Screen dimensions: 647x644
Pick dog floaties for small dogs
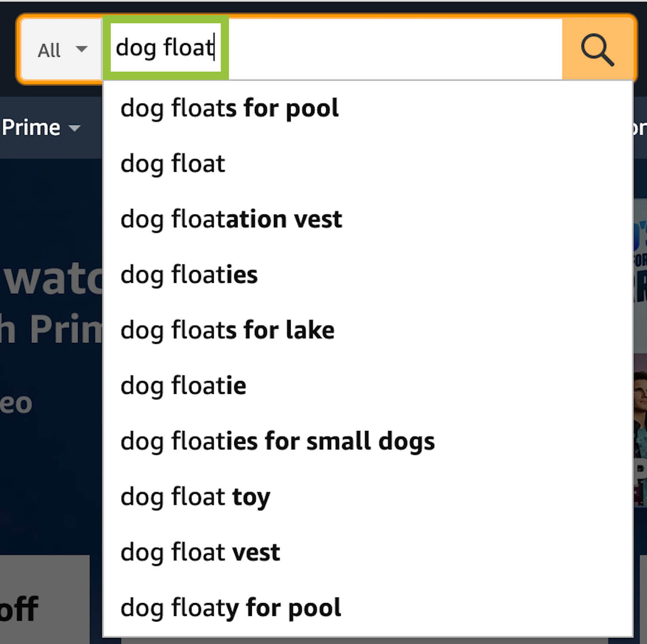367,441
